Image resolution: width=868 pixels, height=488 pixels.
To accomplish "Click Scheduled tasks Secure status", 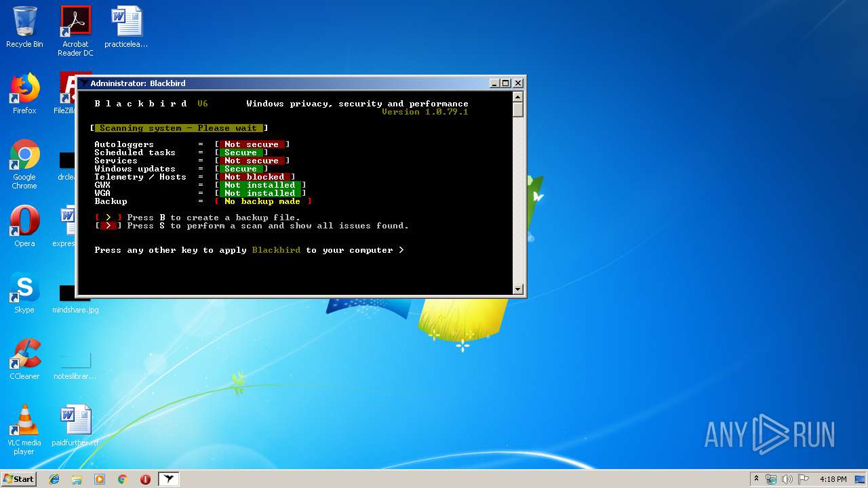I will click(241, 152).
